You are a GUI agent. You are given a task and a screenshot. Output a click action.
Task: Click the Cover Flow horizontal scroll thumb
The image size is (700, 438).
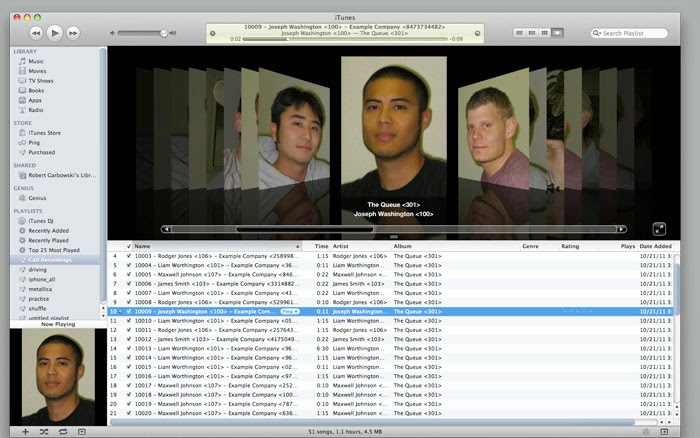click(305, 229)
